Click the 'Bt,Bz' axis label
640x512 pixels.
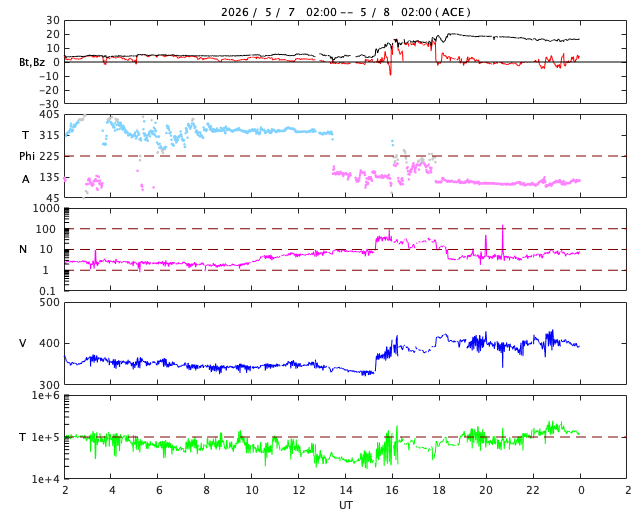[x=32, y=62]
